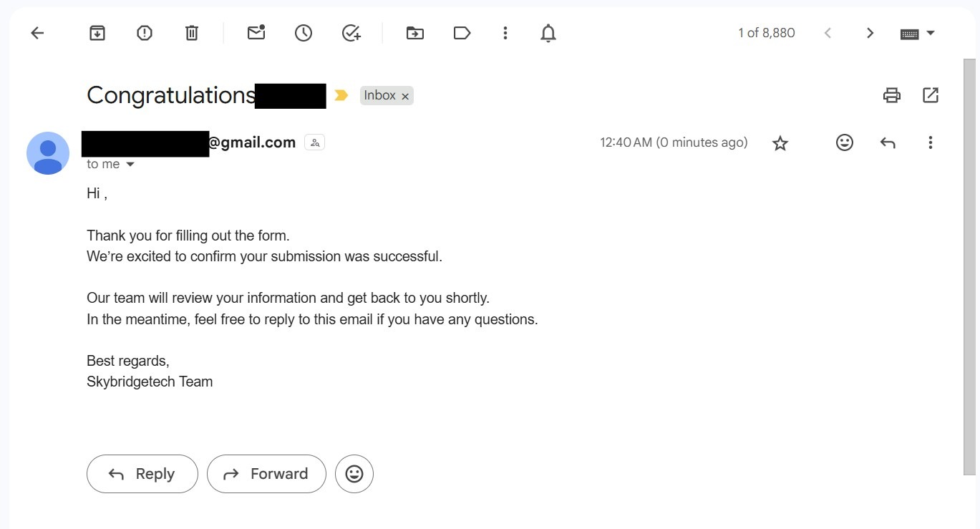Expand the 'to me' recipient details
The width and height of the screenshot is (980, 529).
click(x=130, y=165)
